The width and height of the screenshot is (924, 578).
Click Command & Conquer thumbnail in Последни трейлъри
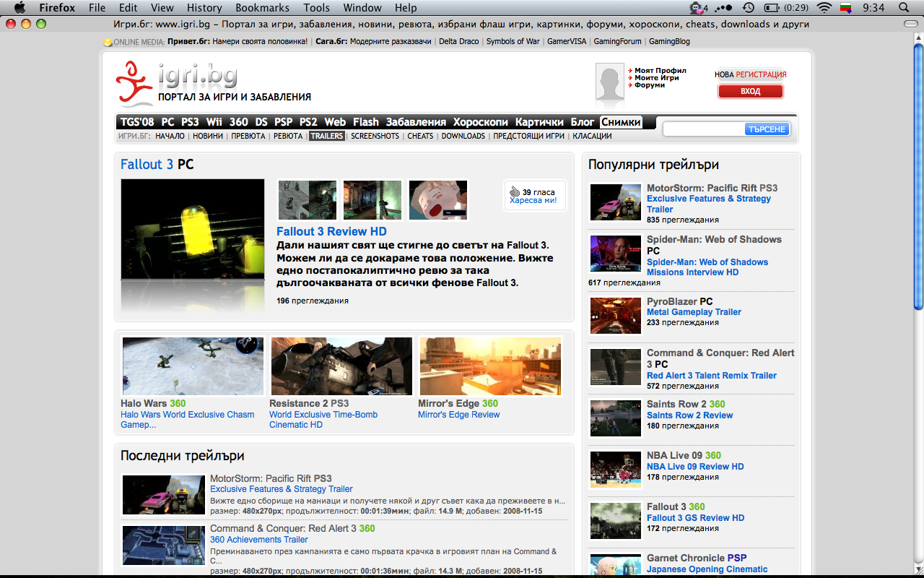[164, 545]
